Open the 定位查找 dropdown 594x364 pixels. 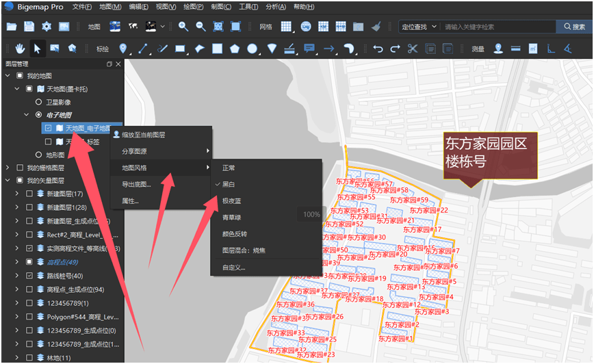tap(419, 27)
